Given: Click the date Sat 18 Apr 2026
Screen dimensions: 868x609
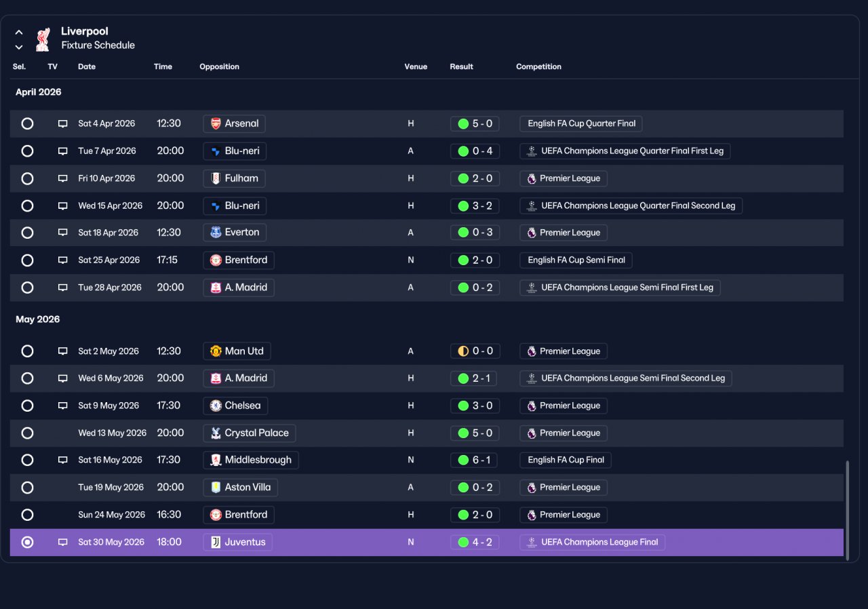Looking at the screenshot, I should click(x=108, y=233).
